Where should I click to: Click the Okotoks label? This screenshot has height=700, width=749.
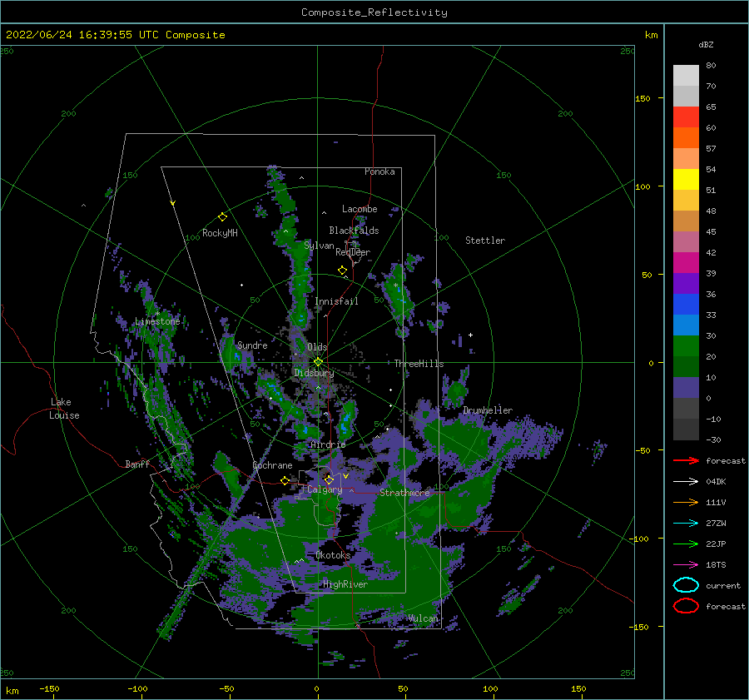click(x=333, y=555)
